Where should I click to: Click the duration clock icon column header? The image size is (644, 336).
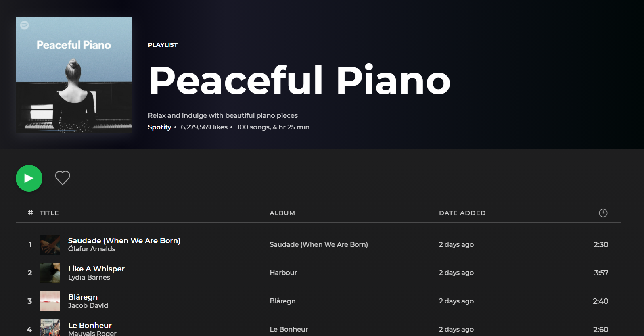603,213
